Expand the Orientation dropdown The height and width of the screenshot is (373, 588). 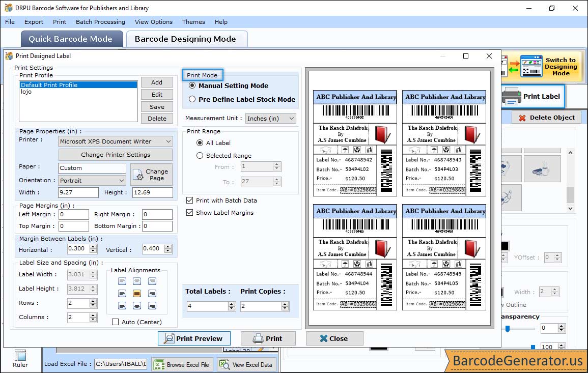(x=92, y=180)
